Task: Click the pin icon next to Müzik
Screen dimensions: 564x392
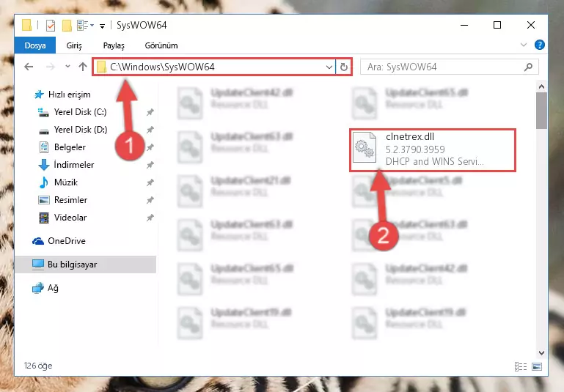Action: click(x=150, y=182)
